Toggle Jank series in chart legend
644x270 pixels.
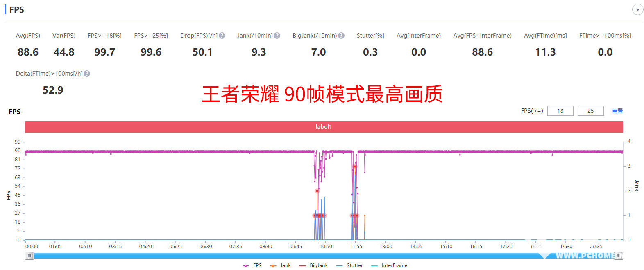pos(281,265)
